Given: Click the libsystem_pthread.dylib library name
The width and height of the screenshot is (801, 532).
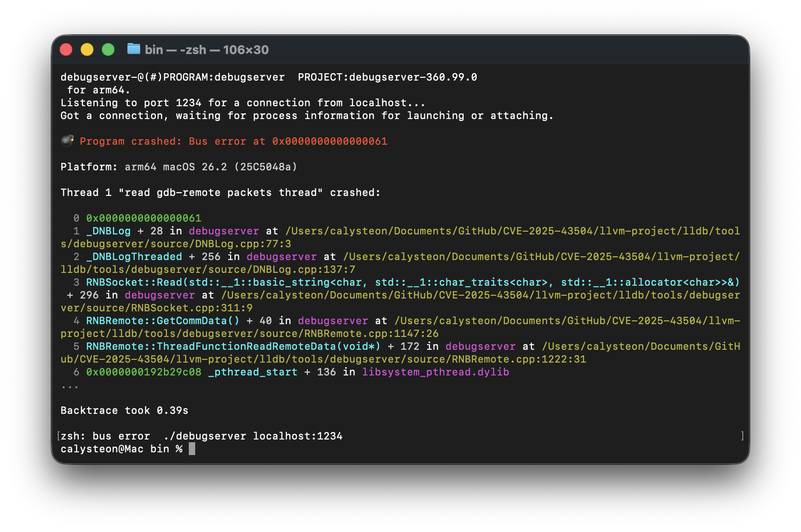Looking at the screenshot, I should pyautogui.click(x=435, y=372).
